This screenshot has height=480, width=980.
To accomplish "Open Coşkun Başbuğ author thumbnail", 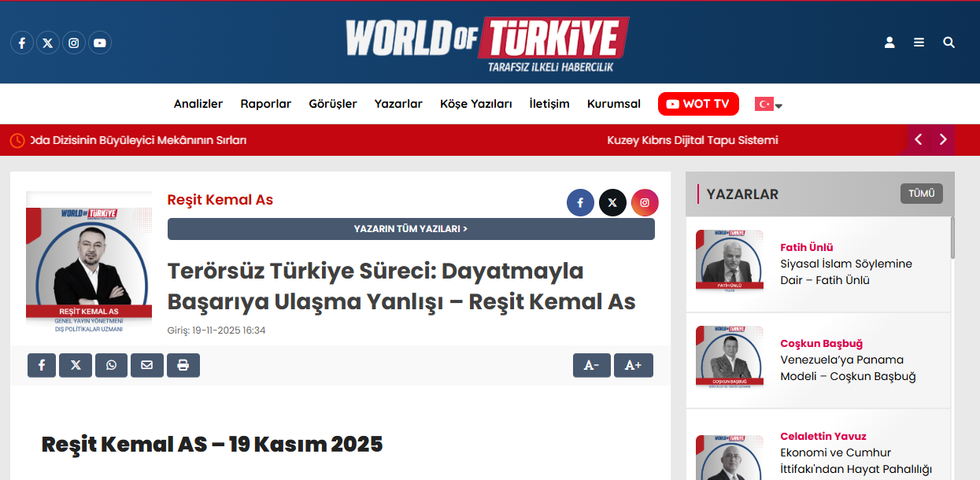I will [730, 357].
